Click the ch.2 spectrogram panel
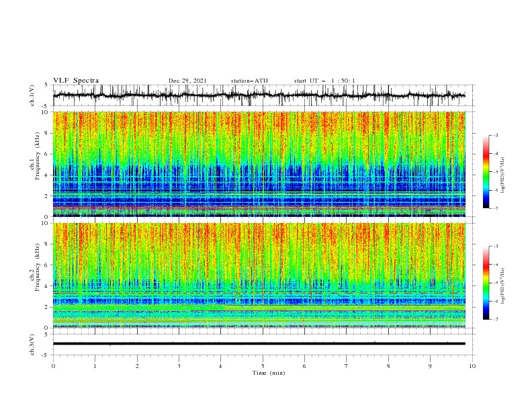 pos(259,275)
